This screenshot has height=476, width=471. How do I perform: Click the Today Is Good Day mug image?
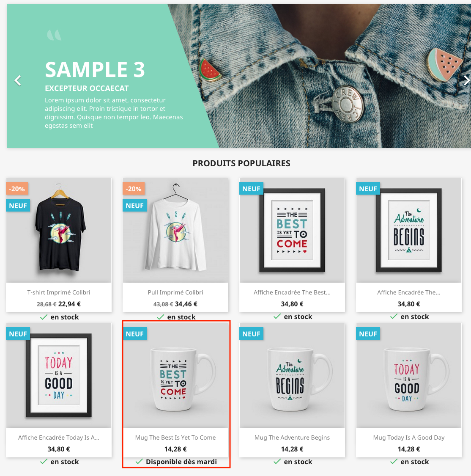(409, 375)
